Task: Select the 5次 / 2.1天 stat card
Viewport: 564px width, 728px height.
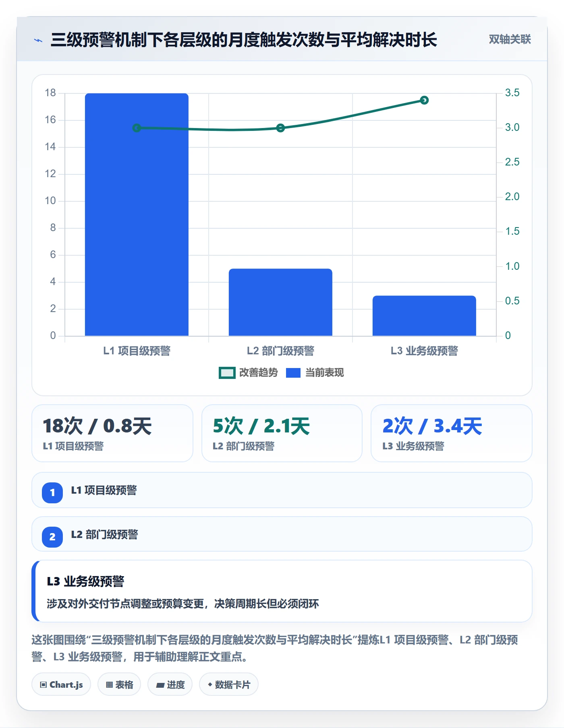Action: [x=282, y=433]
